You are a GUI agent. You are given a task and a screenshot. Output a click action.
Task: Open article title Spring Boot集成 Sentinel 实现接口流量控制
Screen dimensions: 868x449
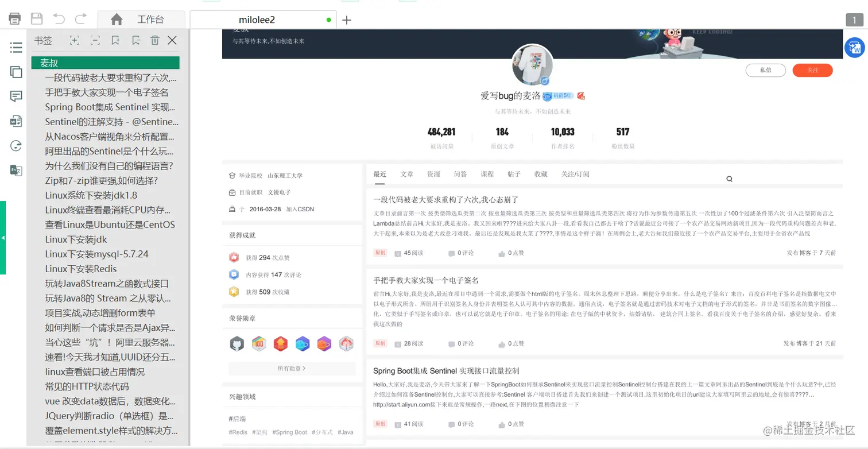pos(446,371)
